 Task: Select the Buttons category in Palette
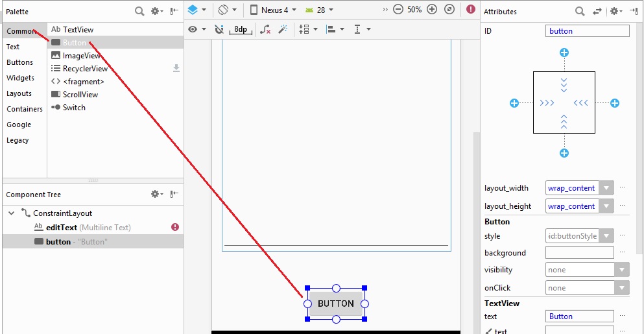(x=19, y=62)
